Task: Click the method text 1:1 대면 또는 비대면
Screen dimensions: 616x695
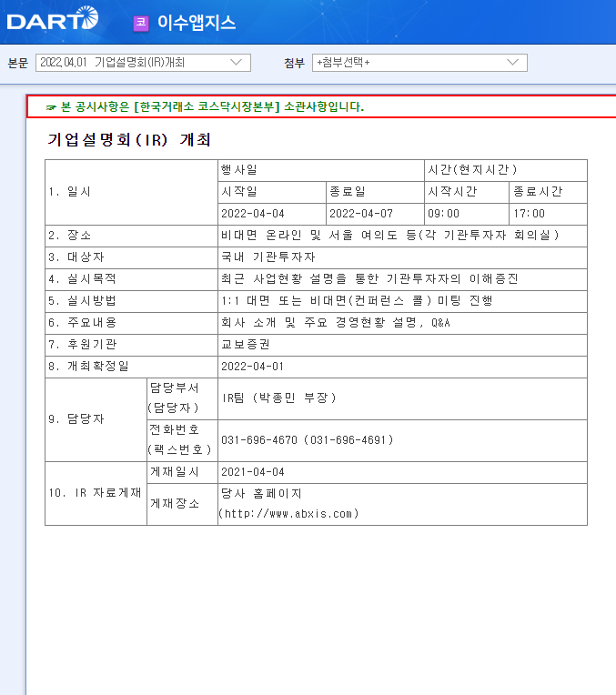Action: pyautogui.click(x=284, y=301)
